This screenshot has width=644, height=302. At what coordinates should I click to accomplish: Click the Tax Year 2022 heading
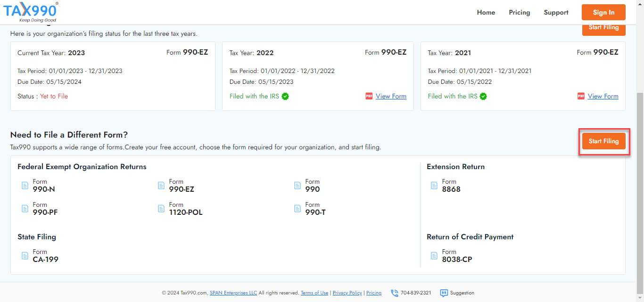tap(251, 53)
